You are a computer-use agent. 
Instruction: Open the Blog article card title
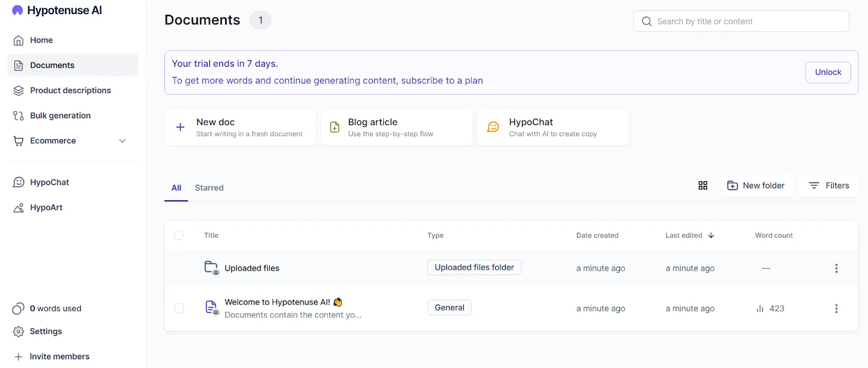(x=373, y=122)
